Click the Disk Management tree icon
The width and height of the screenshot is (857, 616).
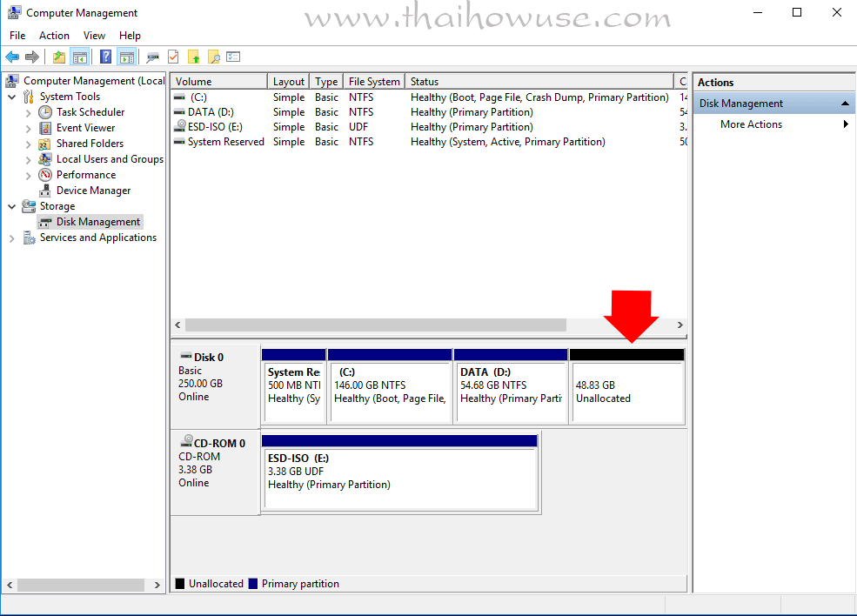click(45, 223)
